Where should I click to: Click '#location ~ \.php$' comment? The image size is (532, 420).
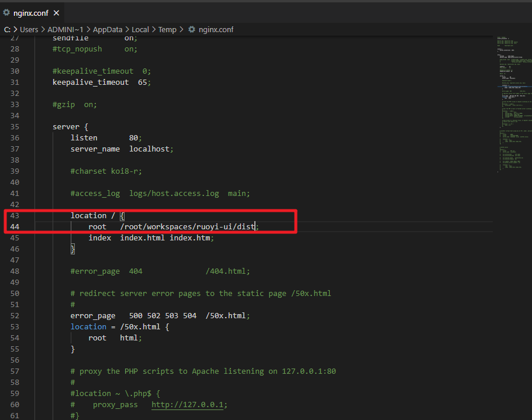click(115, 394)
